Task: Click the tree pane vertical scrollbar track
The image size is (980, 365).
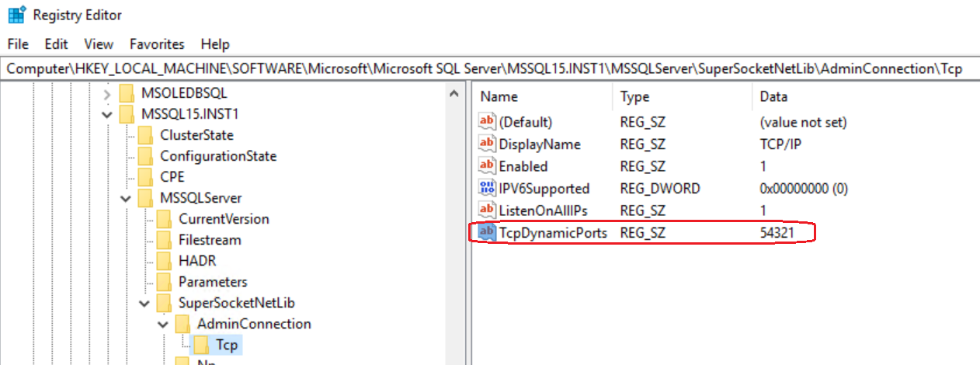Action: tap(455, 233)
